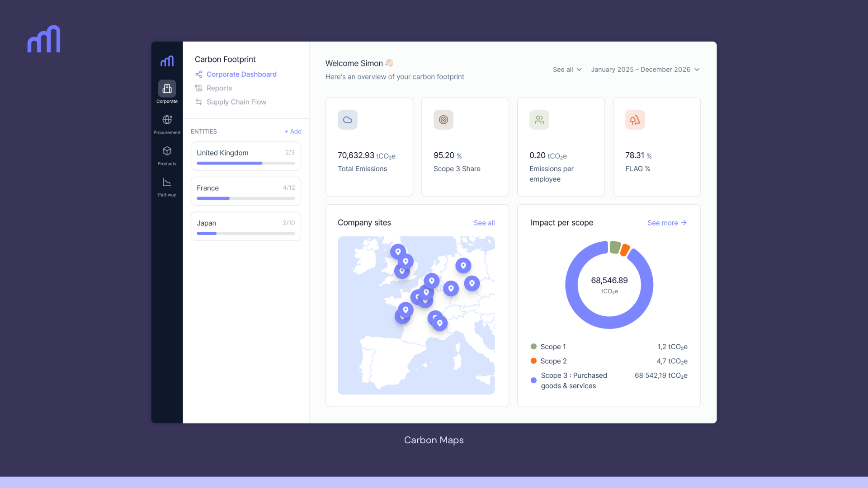Screen dimensions: 868x488
Task: Click the France entity progress bar
Action: click(x=245, y=198)
